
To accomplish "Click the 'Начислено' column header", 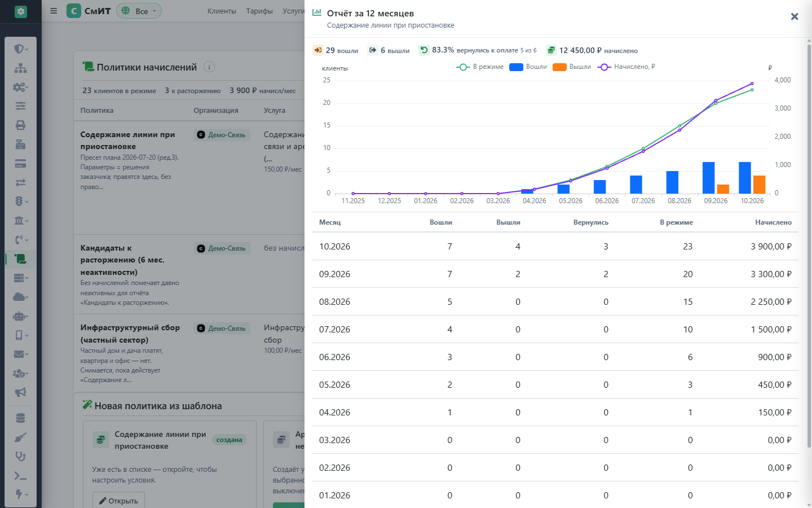I will click(x=773, y=222).
